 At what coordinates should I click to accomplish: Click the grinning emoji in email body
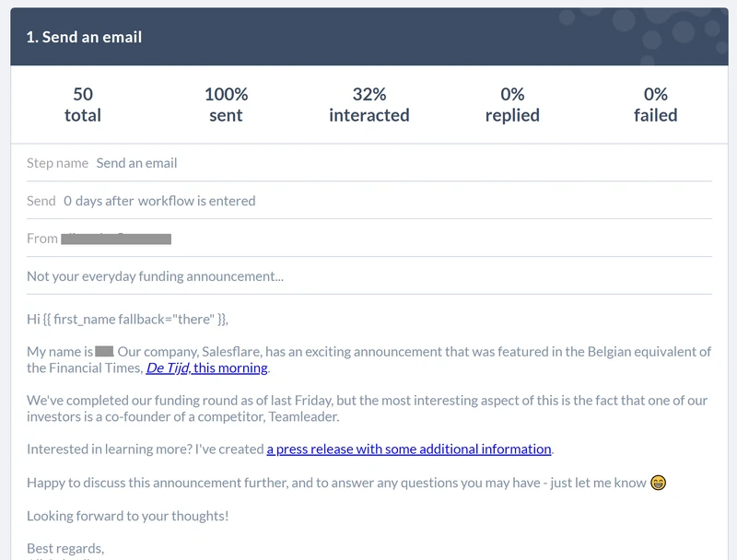pyautogui.click(x=658, y=483)
